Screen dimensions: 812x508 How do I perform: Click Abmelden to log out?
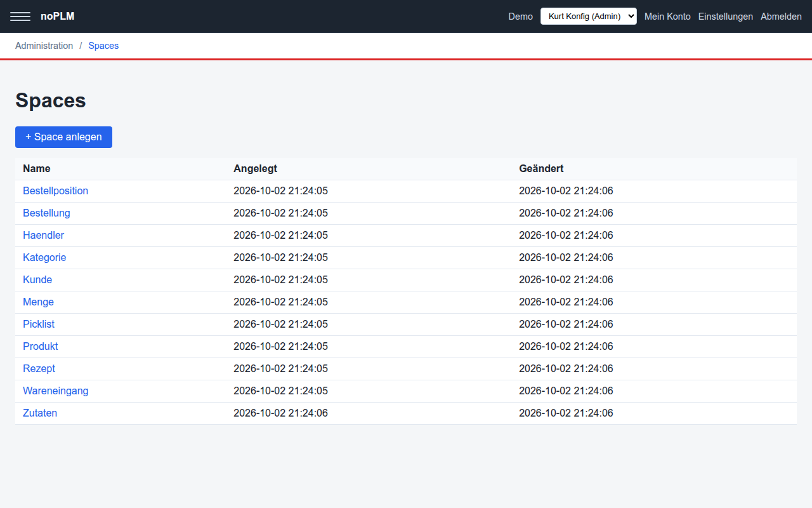coord(781,17)
